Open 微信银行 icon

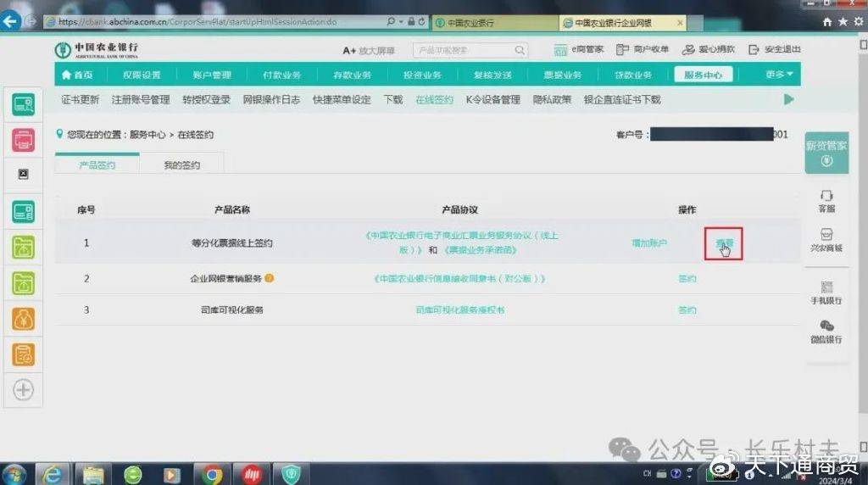pos(826,332)
